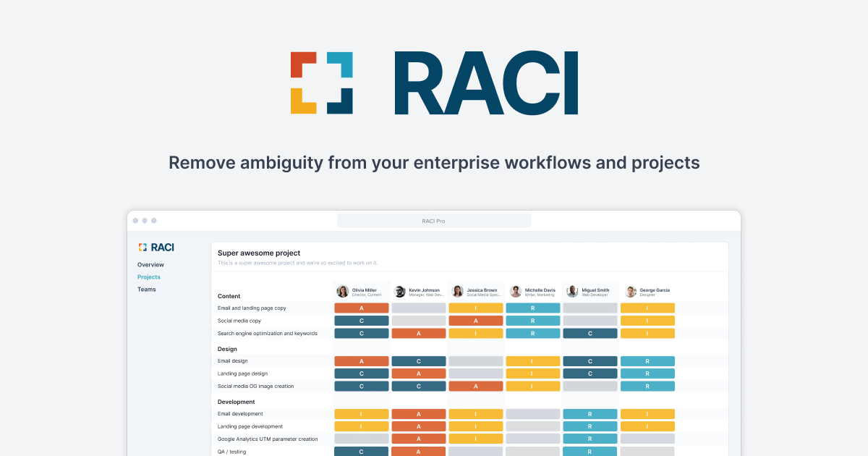Image resolution: width=868 pixels, height=456 pixels.
Task: Click Michelle Davis's R cell for Email and landing page copy
Action: (x=533, y=308)
